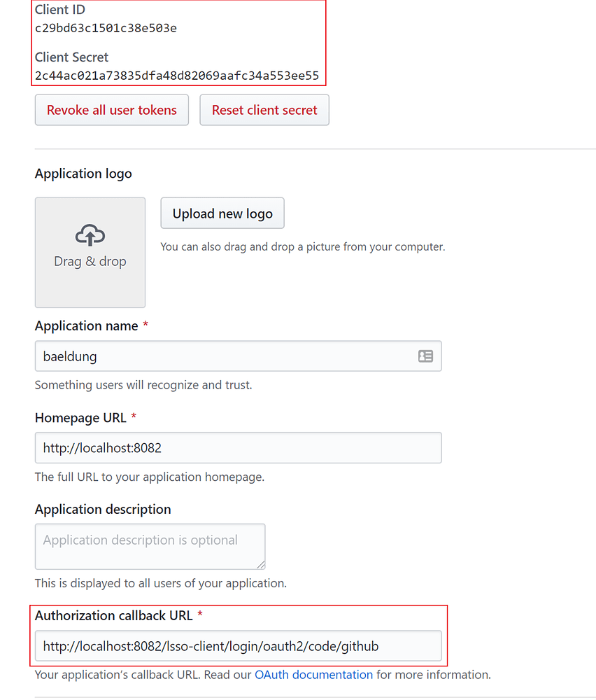Open the OAuth documentation link

pos(313,675)
